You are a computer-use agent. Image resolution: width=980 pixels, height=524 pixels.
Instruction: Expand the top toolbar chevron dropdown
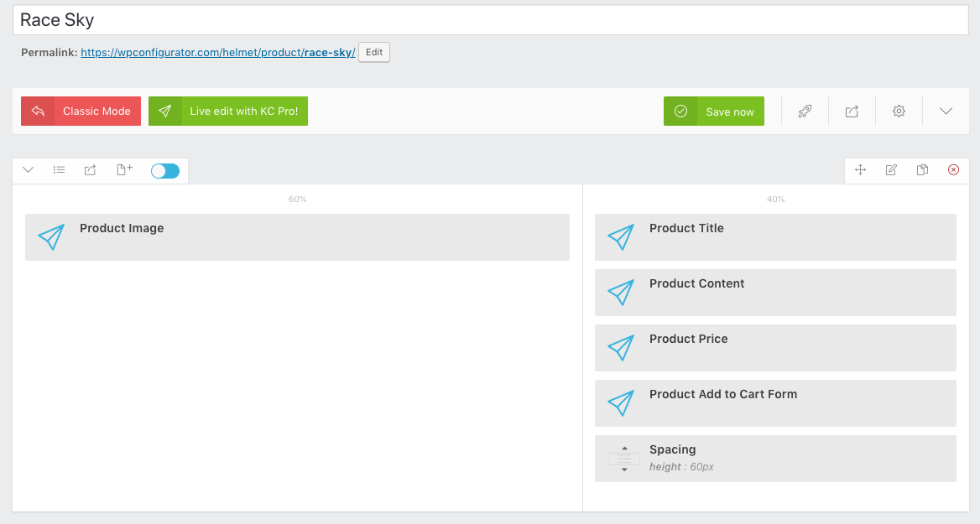click(x=946, y=112)
